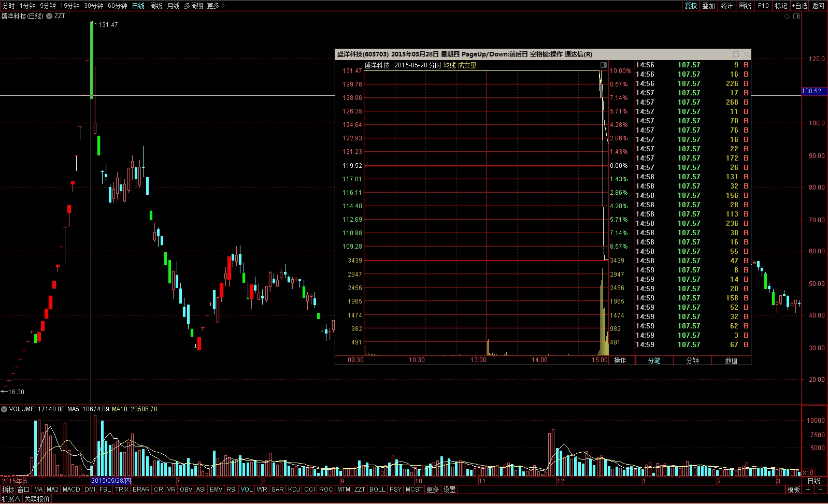Toggle 叠加 overlay option
Viewport: 828px width, 504px height.
(x=708, y=6)
